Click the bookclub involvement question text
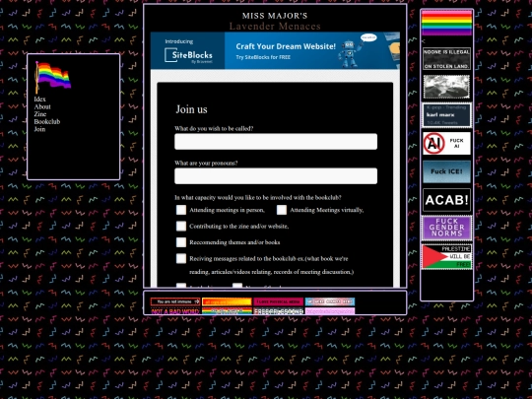 tap(258, 197)
